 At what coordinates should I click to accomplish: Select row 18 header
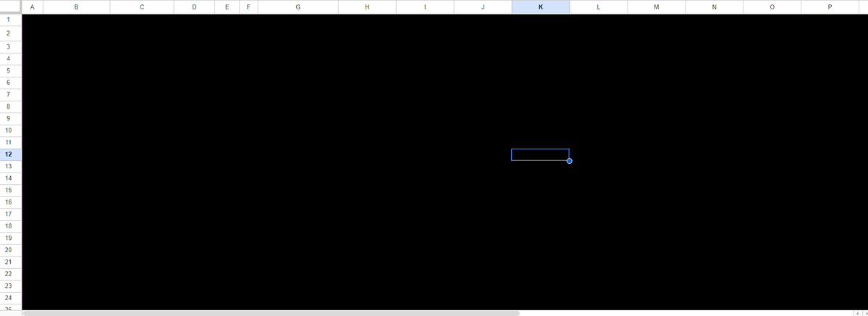click(11, 226)
